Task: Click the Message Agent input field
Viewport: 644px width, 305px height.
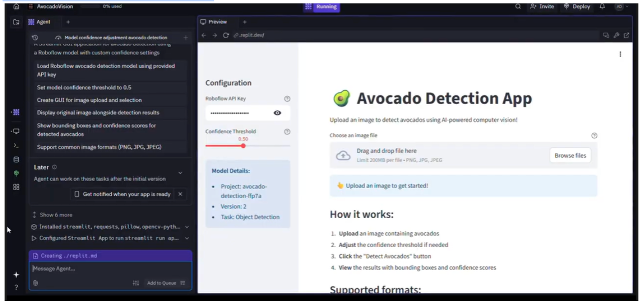Action: click(x=110, y=269)
